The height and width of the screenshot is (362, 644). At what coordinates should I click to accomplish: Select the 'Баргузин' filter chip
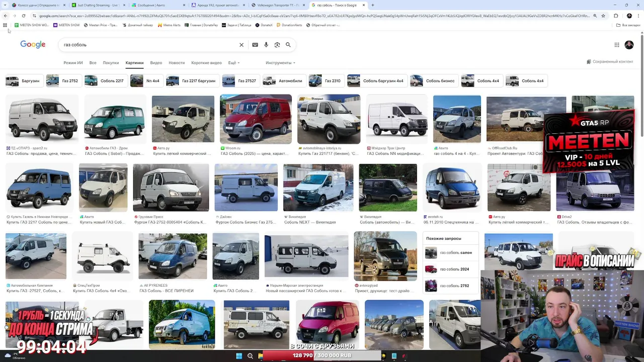click(23, 80)
